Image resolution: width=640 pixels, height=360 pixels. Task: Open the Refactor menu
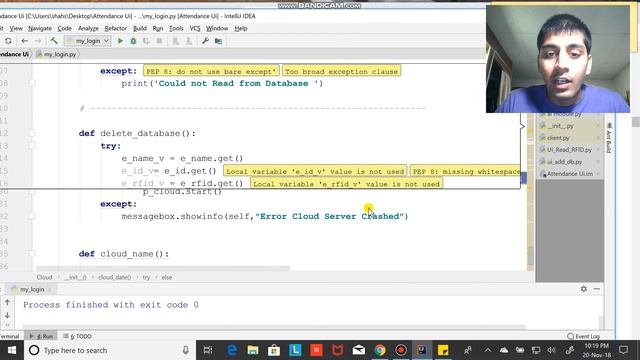click(116, 28)
